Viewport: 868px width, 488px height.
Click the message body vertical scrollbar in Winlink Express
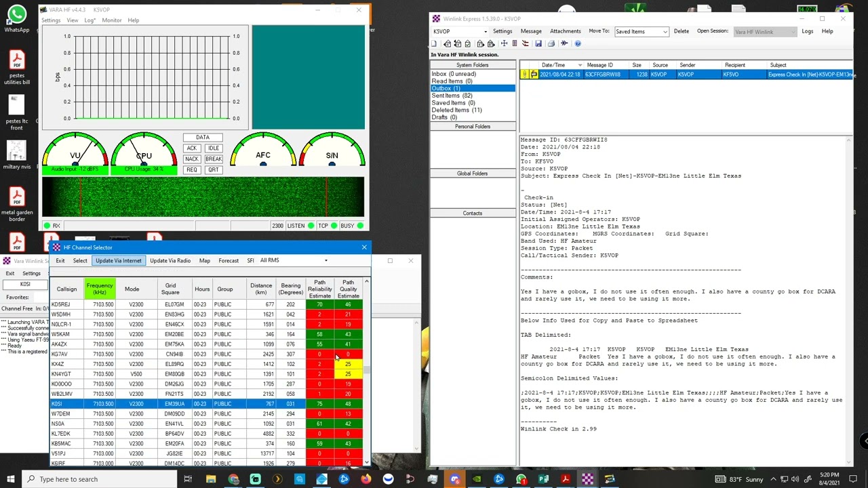pos(849,300)
